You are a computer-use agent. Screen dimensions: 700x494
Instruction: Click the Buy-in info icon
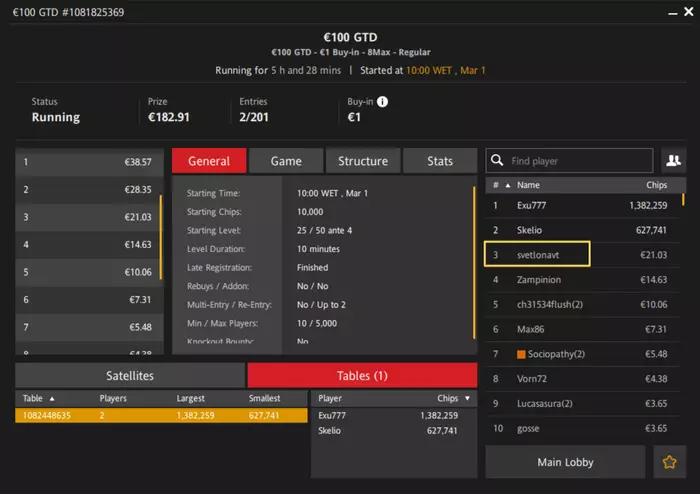(x=382, y=102)
